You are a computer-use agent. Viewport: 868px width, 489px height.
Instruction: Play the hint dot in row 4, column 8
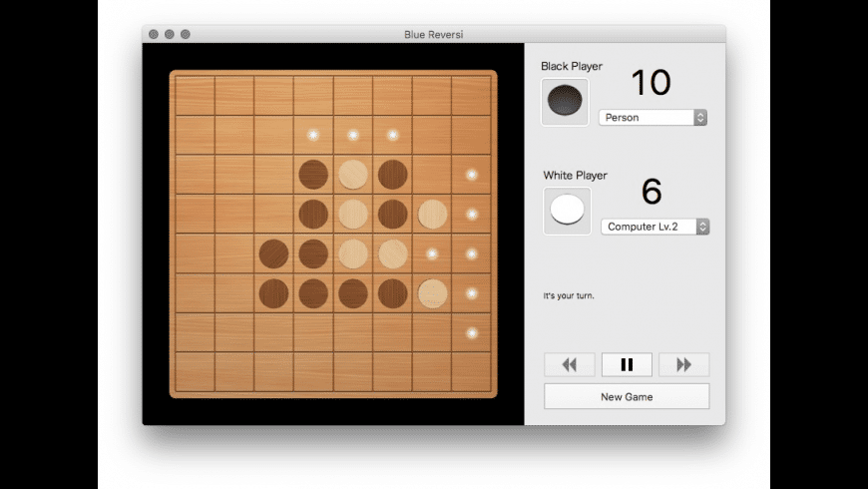tap(472, 214)
